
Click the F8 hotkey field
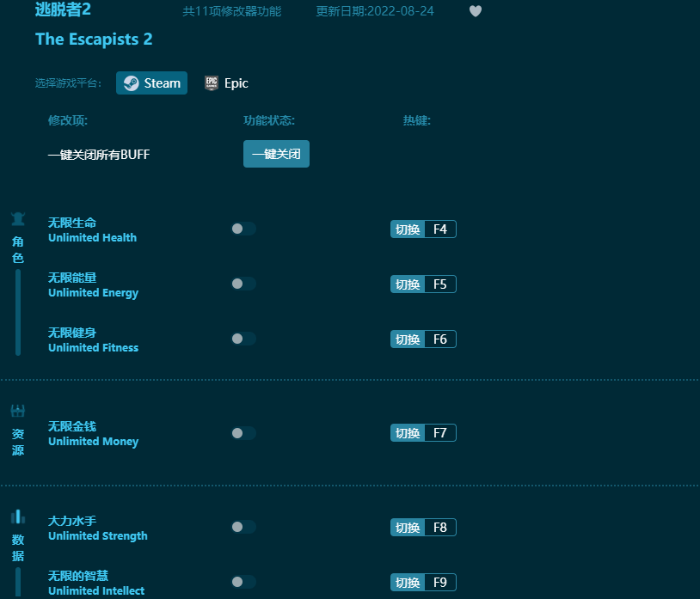(x=440, y=527)
